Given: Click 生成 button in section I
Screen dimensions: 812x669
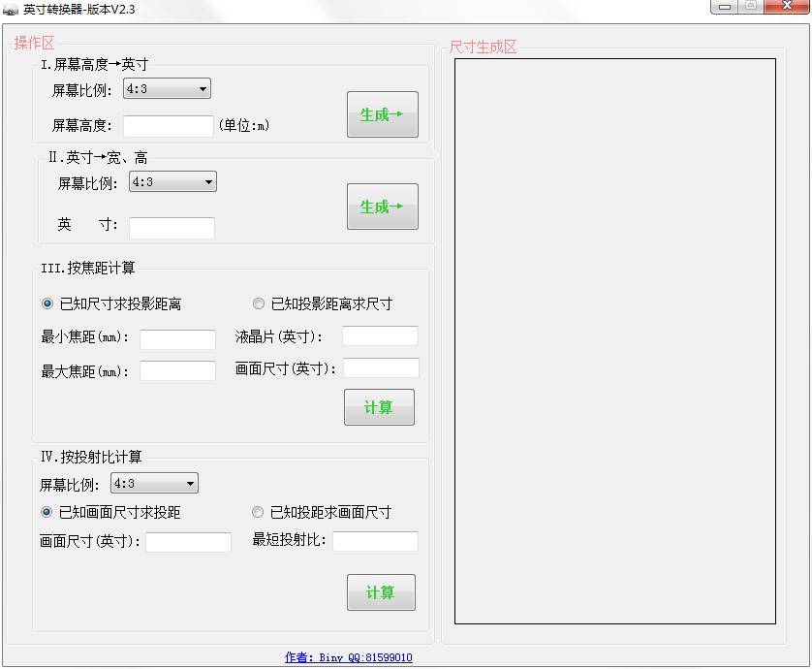Looking at the screenshot, I should click(382, 114).
